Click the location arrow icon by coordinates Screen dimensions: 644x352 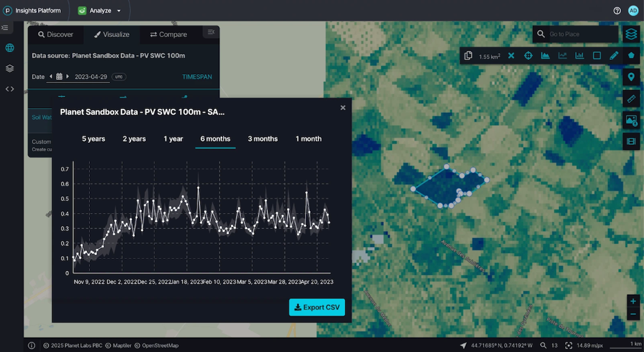463,345
